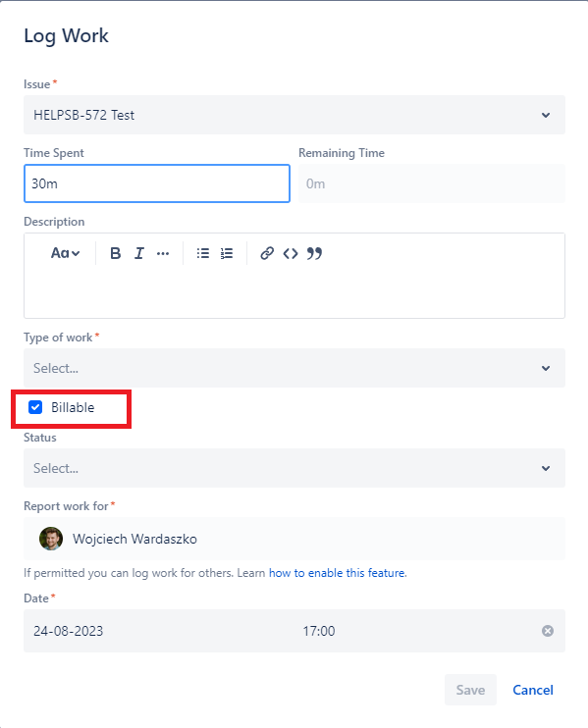Insert a bulleted list
The width and height of the screenshot is (588, 728).
pos(203,253)
